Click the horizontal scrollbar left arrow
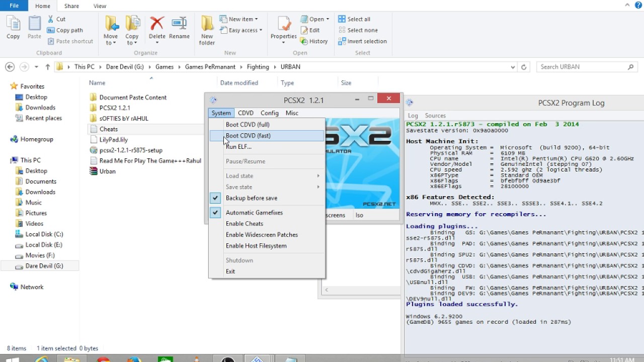 (327, 290)
